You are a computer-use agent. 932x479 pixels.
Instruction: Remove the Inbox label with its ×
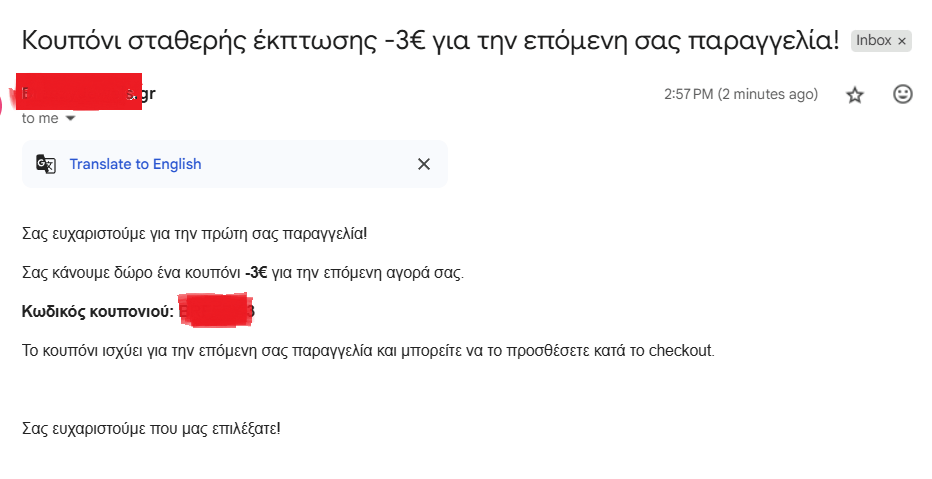pos(901,41)
